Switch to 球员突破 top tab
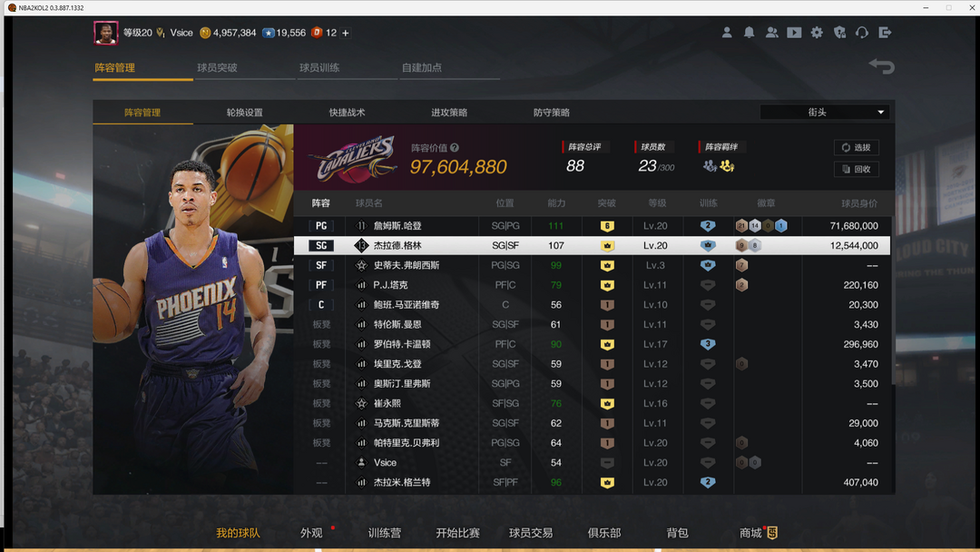Viewport: 980px width, 552px height. [x=218, y=67]
